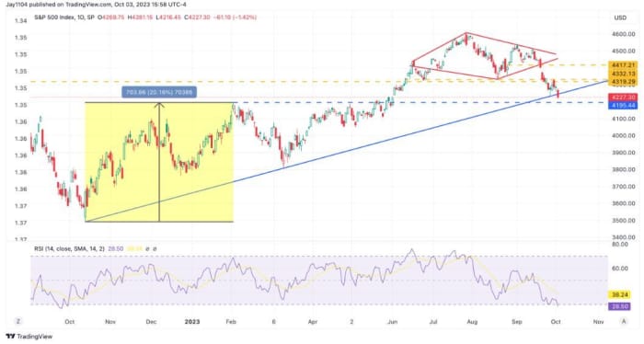Click the high value H4281.15

pyautogui.click(x=140, y=17)
